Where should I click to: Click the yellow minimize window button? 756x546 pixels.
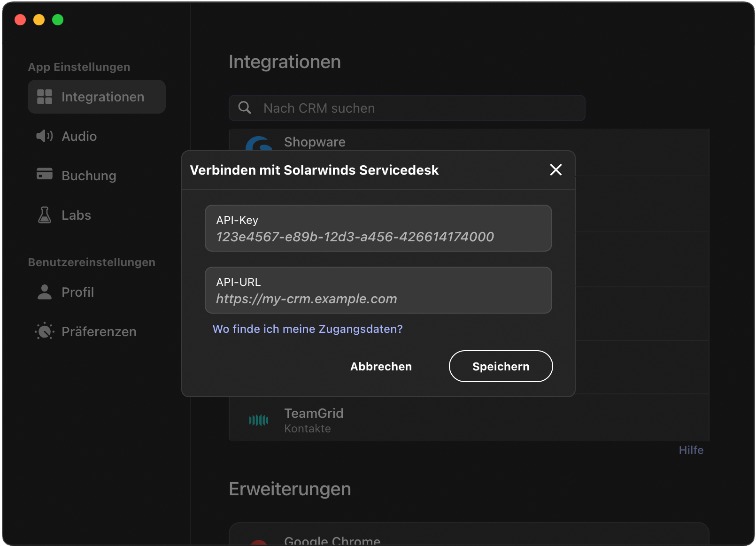[39, 20]
